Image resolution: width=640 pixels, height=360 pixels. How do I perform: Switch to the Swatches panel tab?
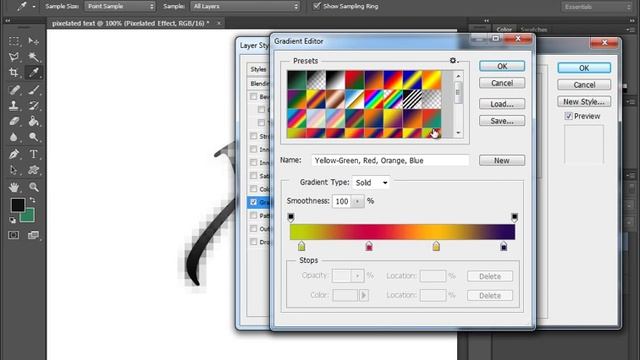(534, 29)
